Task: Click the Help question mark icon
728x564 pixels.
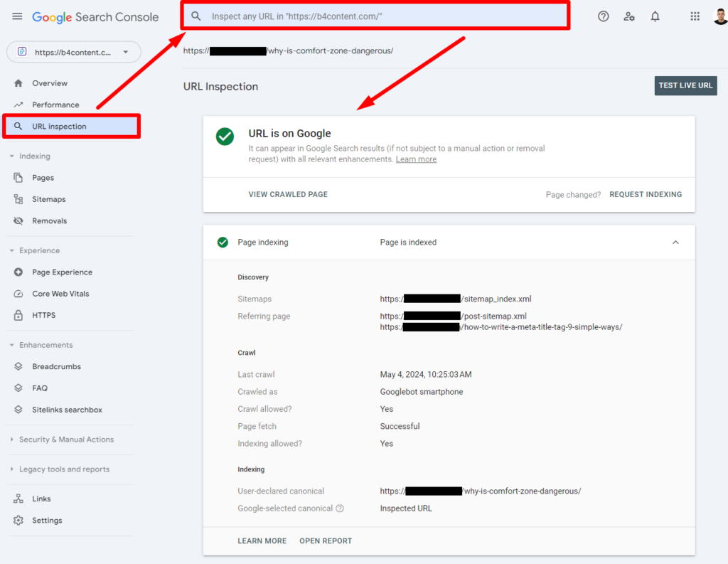Action: (603, 16)
